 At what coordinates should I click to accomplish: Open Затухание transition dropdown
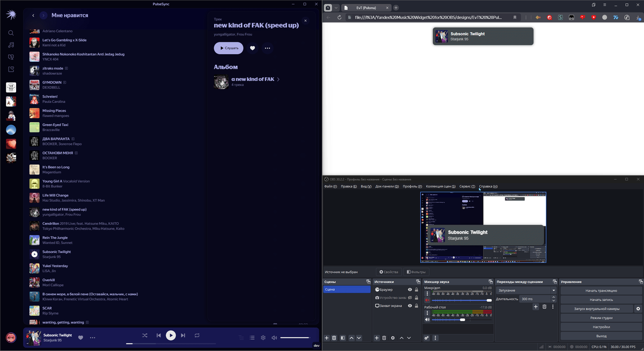click(x=526, y=290)
